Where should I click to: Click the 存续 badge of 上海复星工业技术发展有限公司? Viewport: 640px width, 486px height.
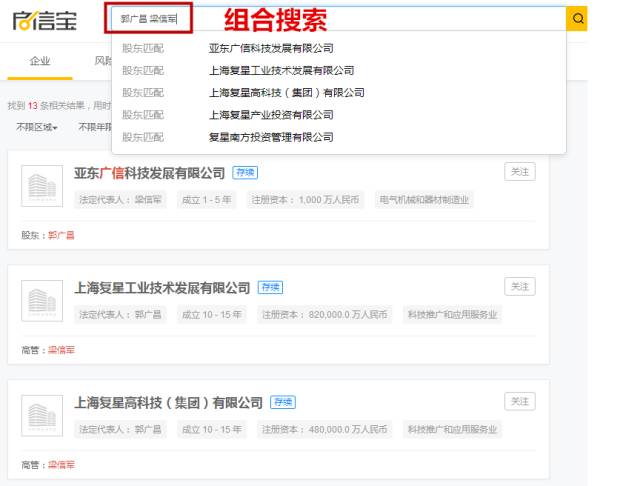pos(270,287)
